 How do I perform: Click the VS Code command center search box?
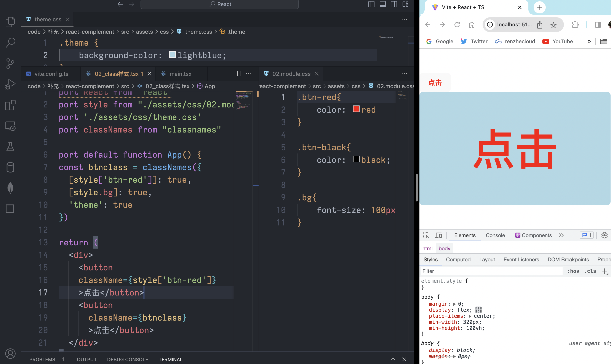219,4
